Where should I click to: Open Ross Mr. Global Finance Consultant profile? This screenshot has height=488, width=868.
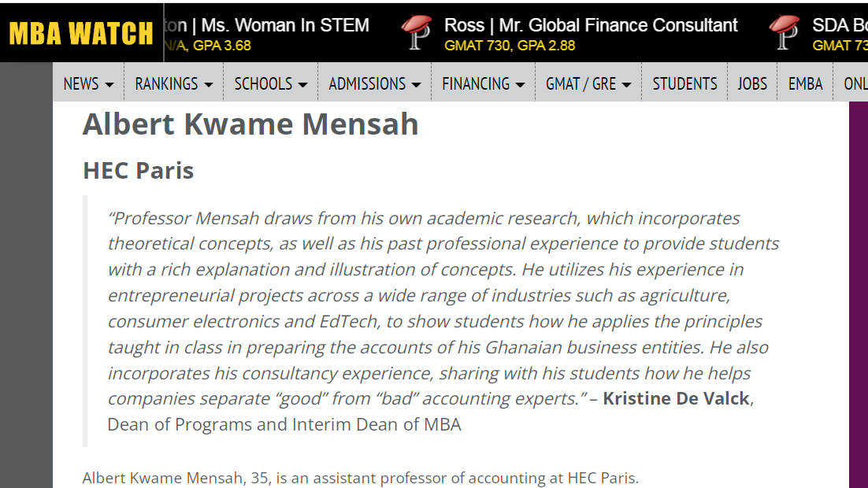tap(591, 25)
